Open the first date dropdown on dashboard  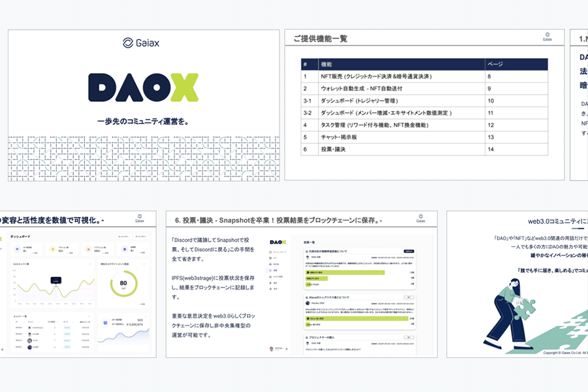point(123,237)
